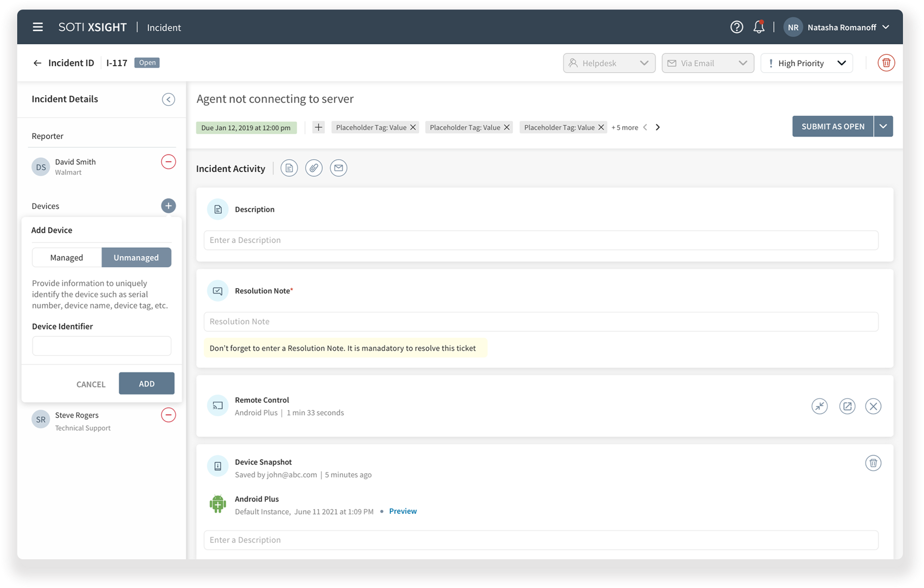
Task: Click the Device Snapshot icon
Action: point(218,466)
